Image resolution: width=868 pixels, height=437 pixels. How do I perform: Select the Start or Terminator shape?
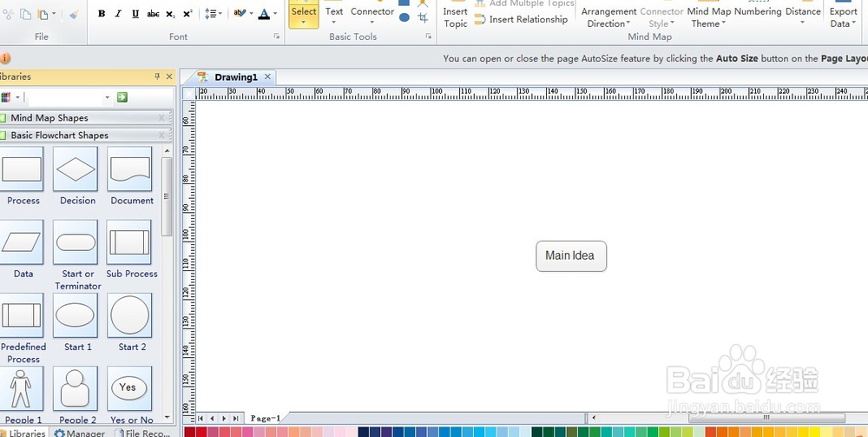(76, 242)
